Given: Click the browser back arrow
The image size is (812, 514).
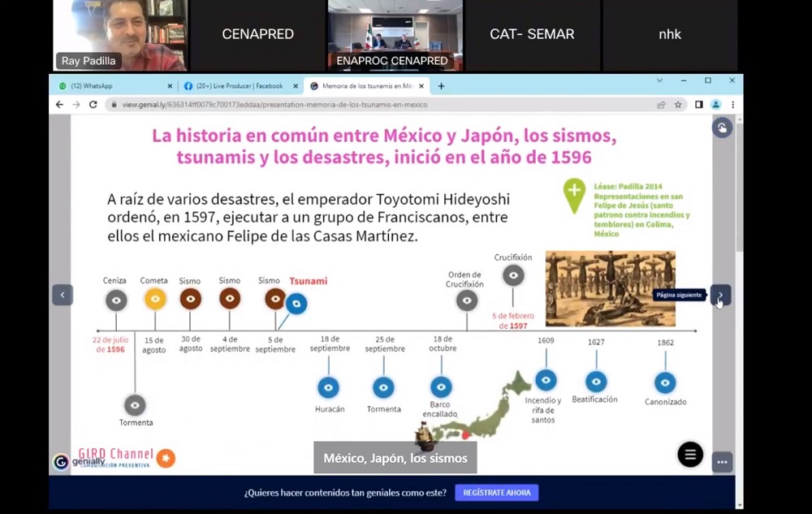Looking at the screenshot, I should pos(59,105).
